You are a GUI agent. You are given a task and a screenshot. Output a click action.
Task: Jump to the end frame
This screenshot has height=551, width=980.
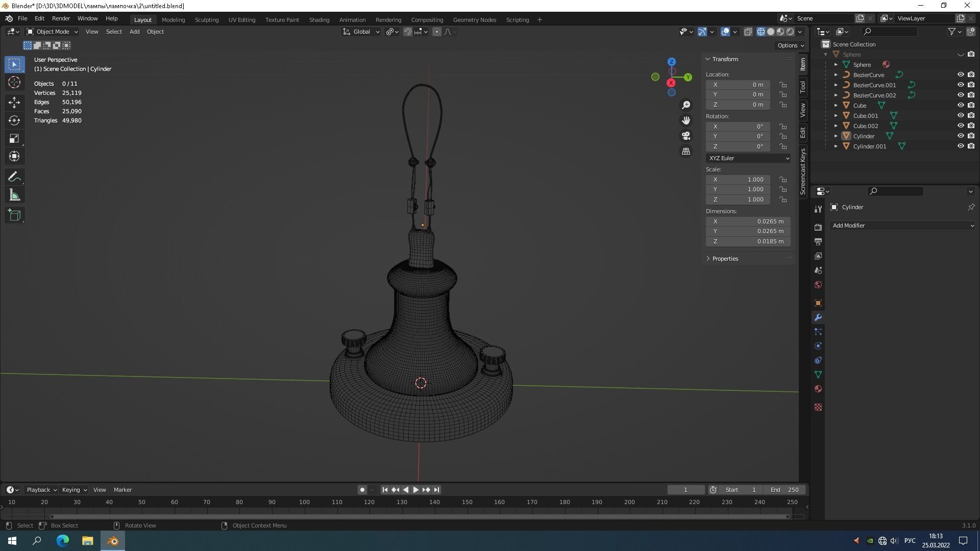436,490
